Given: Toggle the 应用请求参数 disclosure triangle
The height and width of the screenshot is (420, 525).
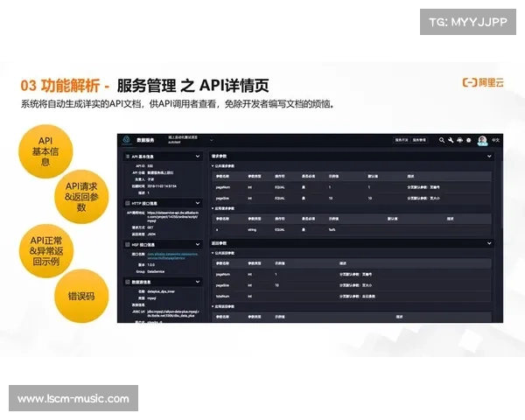Looking at the screenshot, I should pos(213,208).
